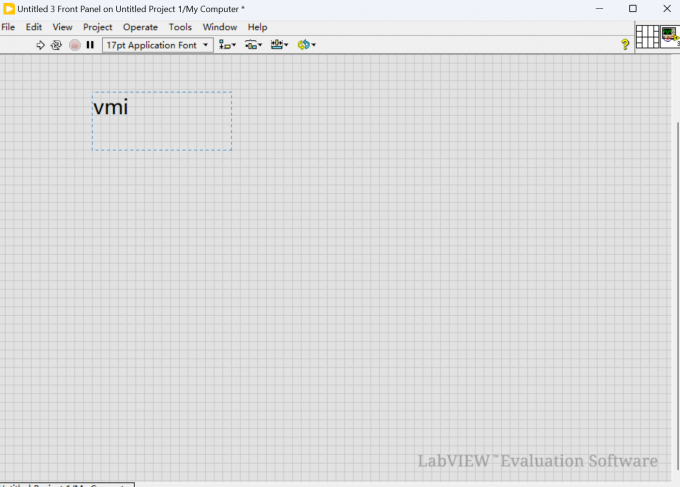Show Context Help with question mark icon
This screenshot has height=487, width=680.
[625, 44]
